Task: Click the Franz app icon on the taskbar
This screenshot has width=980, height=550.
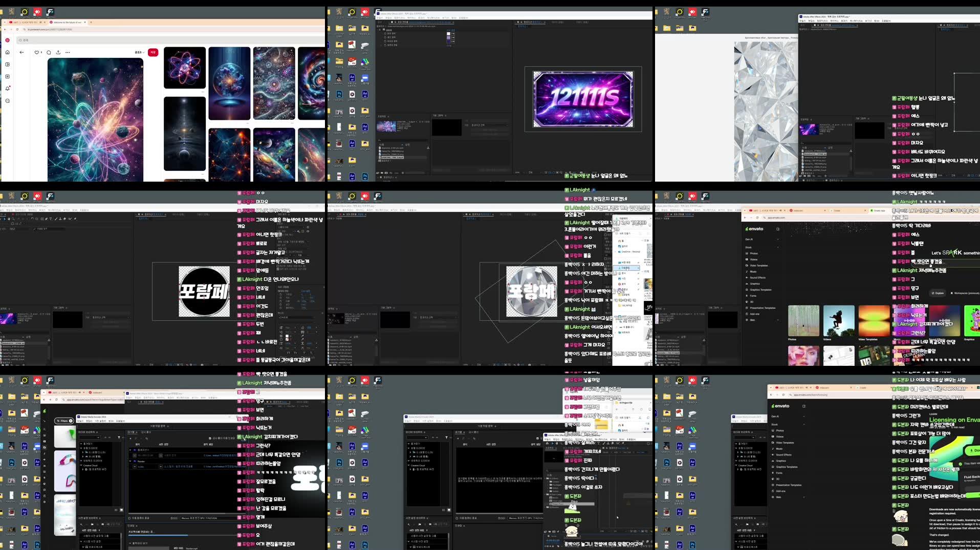Action: (x=50, y=11)
